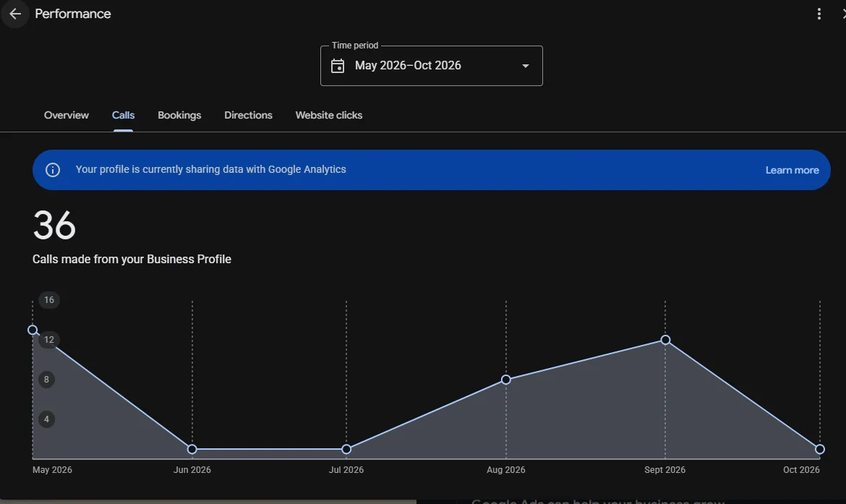Click the 16 y-axis label

[49, 300]
